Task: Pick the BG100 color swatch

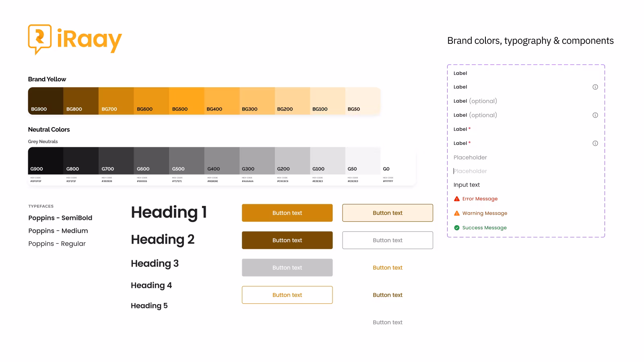Action: [x=328, y=101]
